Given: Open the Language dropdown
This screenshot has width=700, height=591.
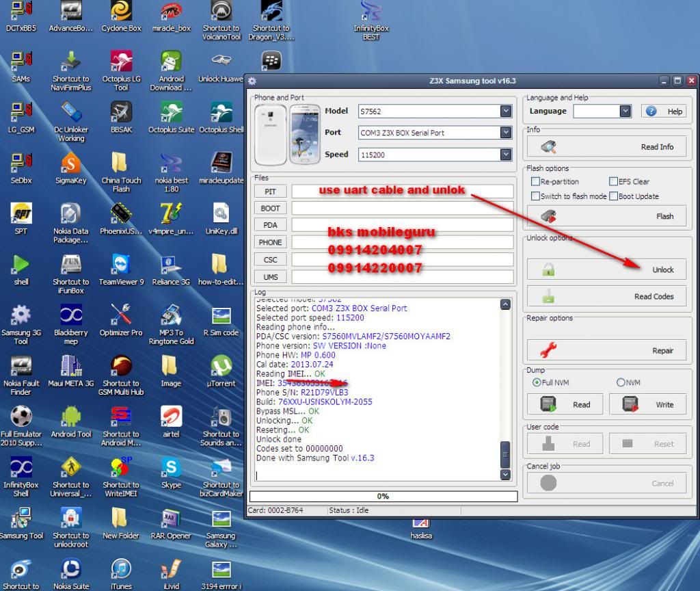Looking at the screenshot, I should pos(625,111).
